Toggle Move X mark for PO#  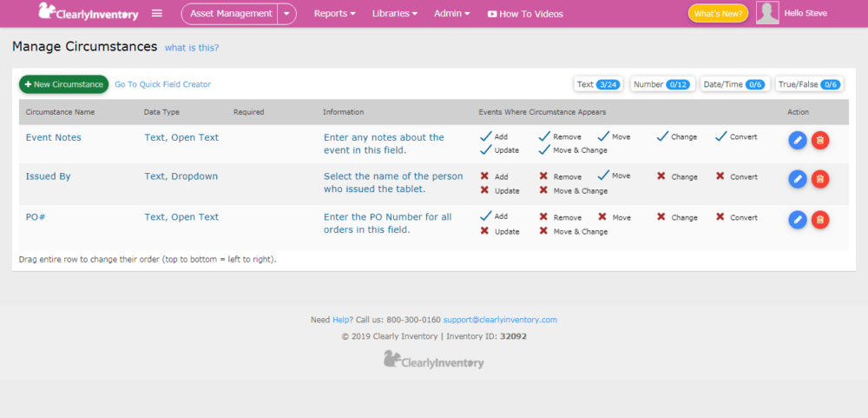coord(602,217)
